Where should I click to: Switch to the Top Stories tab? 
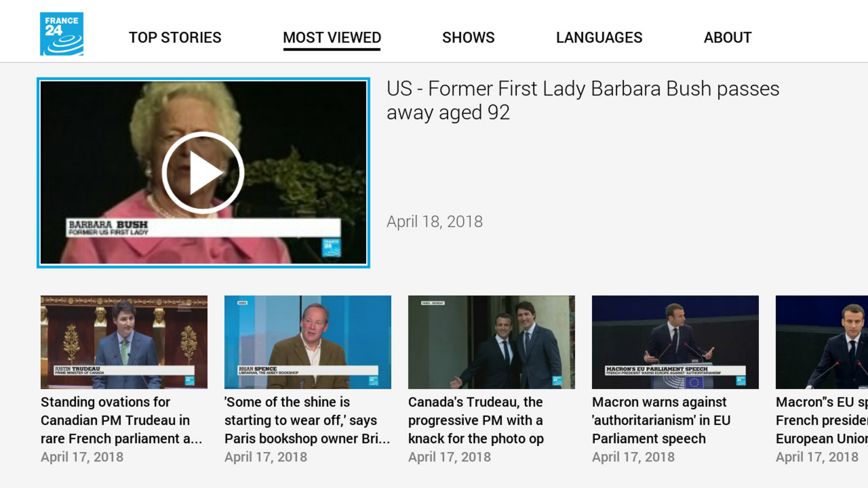click(x=175, y=37)
